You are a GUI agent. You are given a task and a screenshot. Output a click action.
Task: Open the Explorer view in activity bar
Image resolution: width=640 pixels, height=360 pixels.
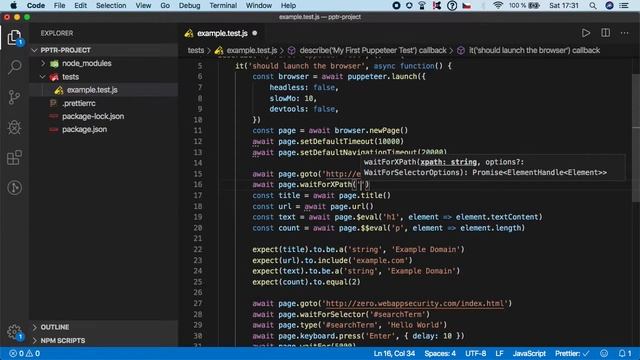click(x=14, y=37)
